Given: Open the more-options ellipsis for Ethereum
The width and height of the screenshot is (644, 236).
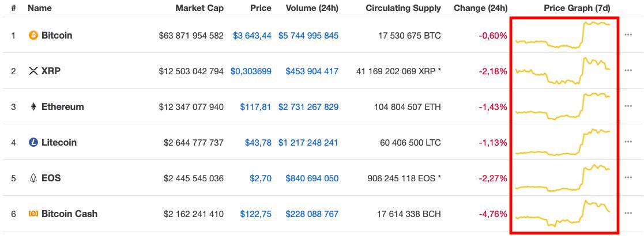Looking at the screenshot, I should click(628, 107).
